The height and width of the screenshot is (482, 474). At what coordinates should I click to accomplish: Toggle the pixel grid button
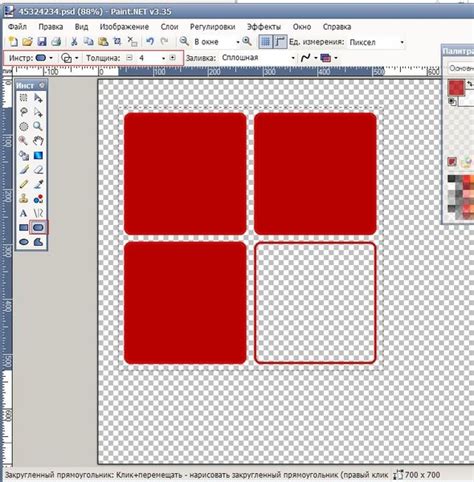pyautogui.click(x=265, y=42)
